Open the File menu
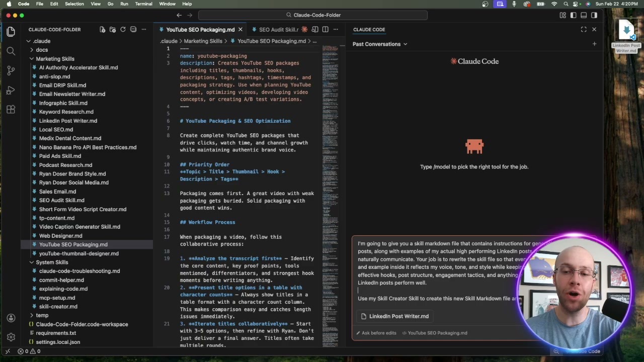The height and width of the screenshot is (362, 644). 39,4
